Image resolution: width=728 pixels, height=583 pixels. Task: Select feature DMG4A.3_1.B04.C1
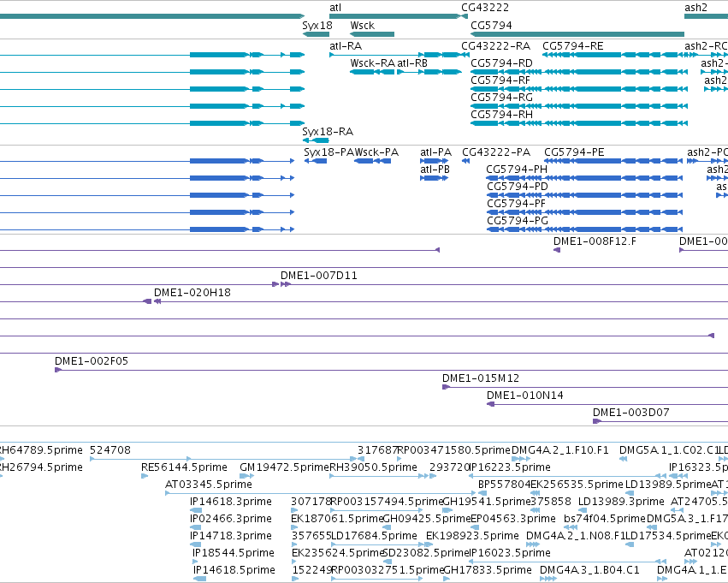[589, 571]
